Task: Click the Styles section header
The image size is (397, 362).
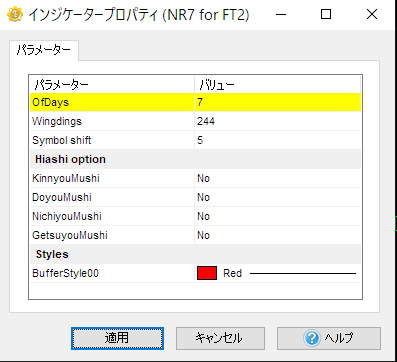Action: click(195, 254)
